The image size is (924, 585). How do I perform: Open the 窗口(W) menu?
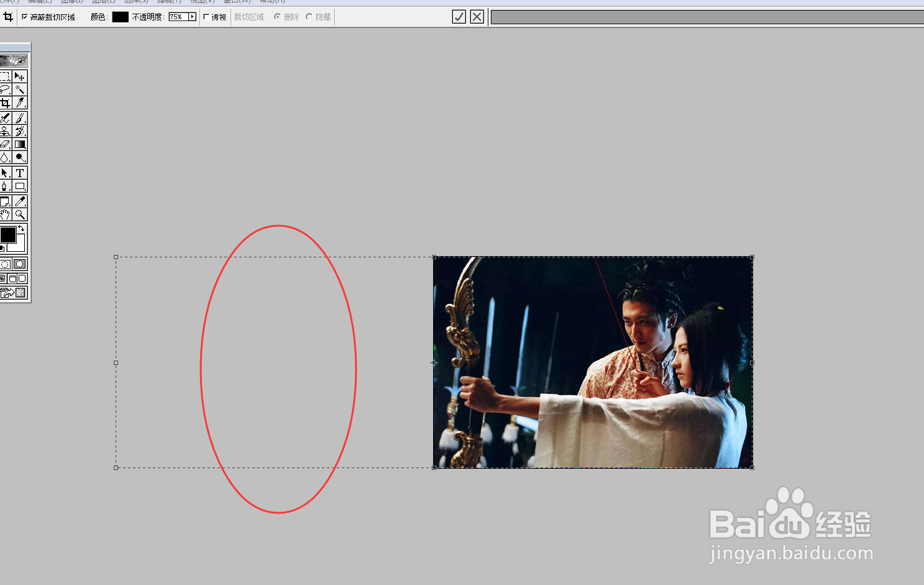237,2
